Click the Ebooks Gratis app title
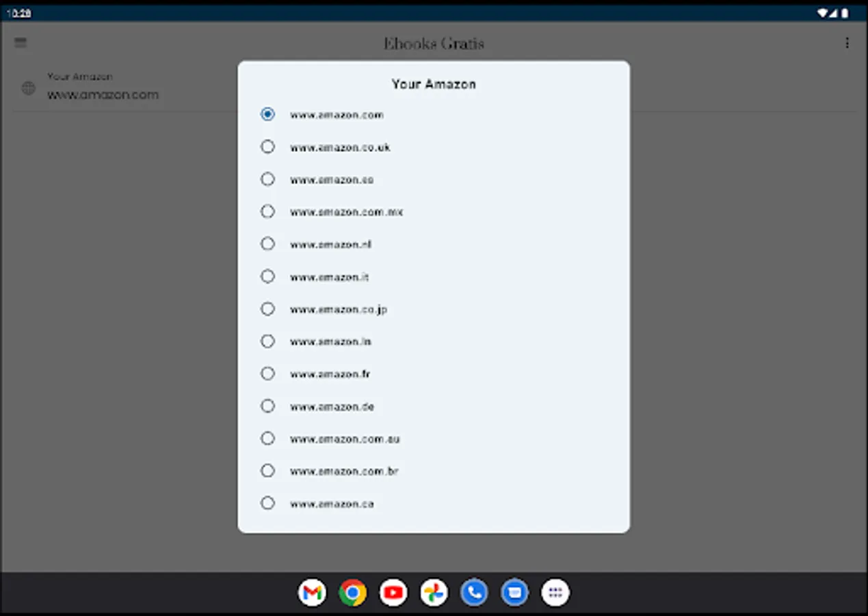This screenshot has width=868, height=616. point(434,44)
